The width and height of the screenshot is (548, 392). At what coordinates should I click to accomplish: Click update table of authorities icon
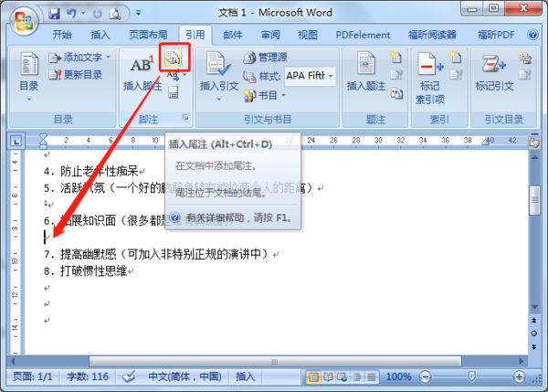tap(525, 75)
